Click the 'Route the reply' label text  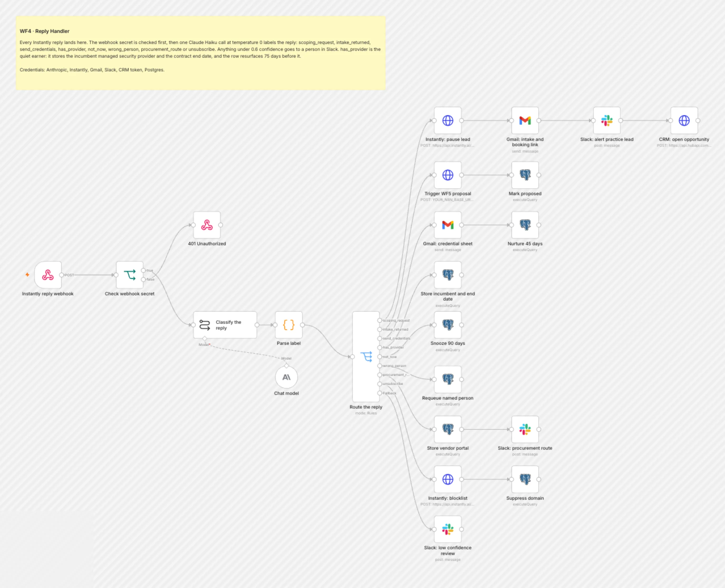coord(366,407)
